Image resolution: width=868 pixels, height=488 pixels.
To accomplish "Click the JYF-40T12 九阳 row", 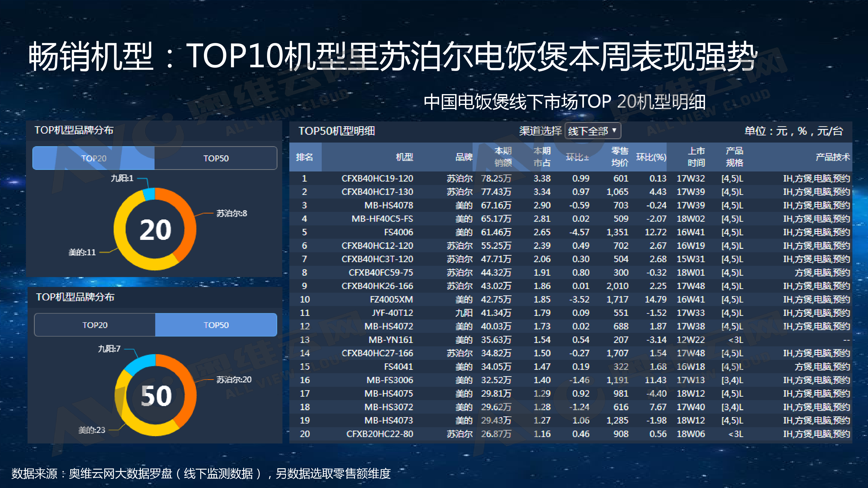I will (x=392, y=313).
